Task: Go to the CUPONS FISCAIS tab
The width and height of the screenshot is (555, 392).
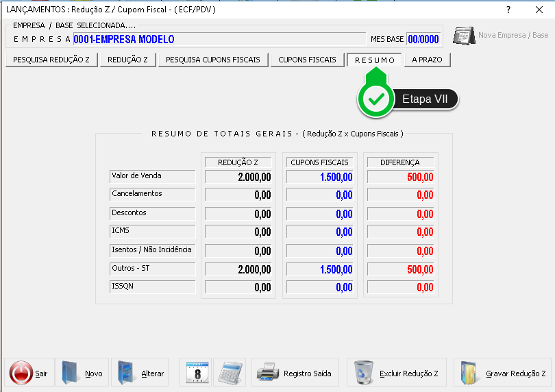Action: click(x=307, y=60)
